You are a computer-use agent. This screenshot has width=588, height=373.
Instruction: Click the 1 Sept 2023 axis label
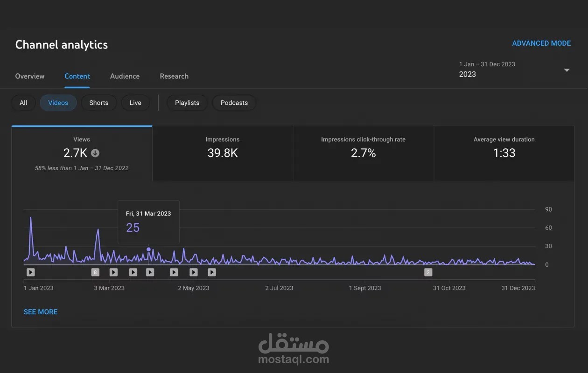click(365, 288)
